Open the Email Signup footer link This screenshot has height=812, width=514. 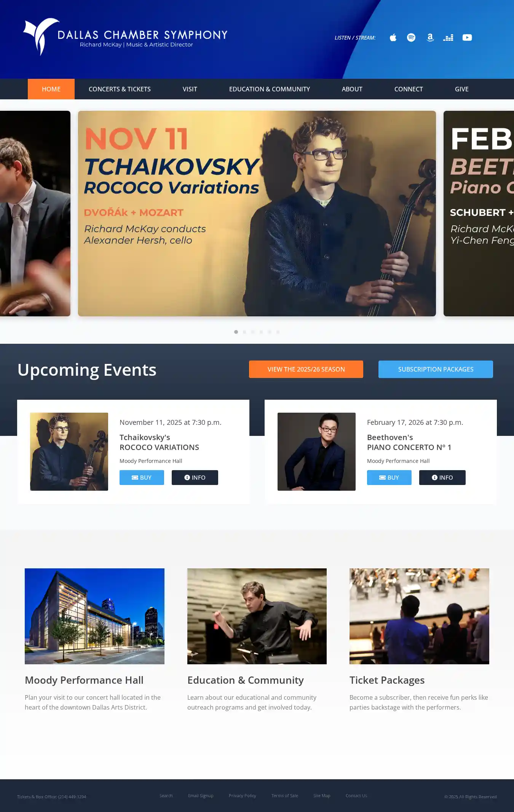point(201,796)
